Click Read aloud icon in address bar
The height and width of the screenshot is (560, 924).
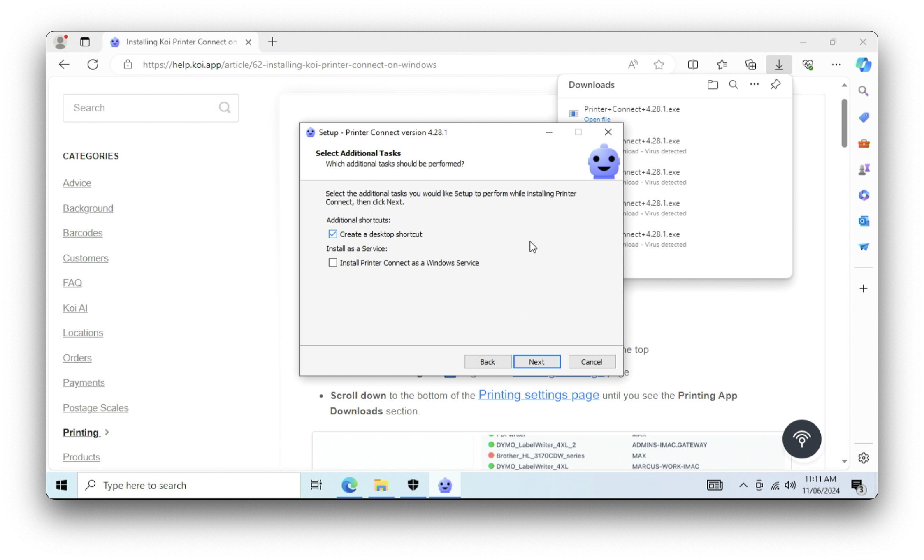tap(633, 65)
